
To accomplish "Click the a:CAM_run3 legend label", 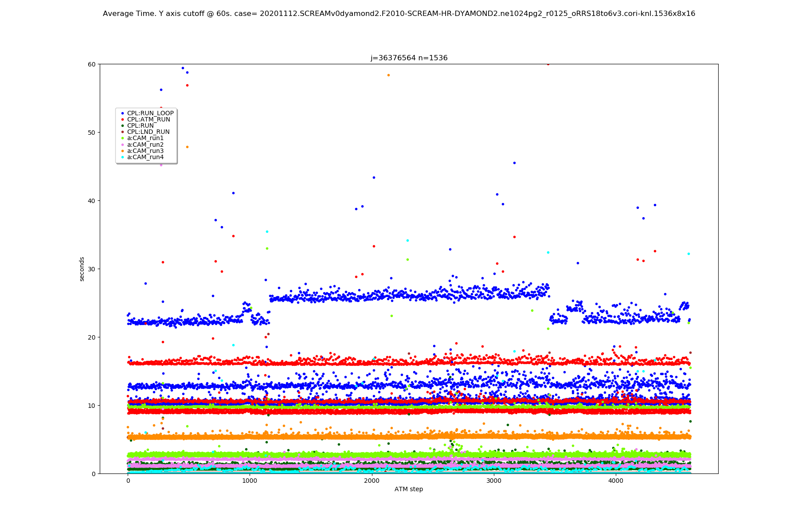I will [145, 151].
